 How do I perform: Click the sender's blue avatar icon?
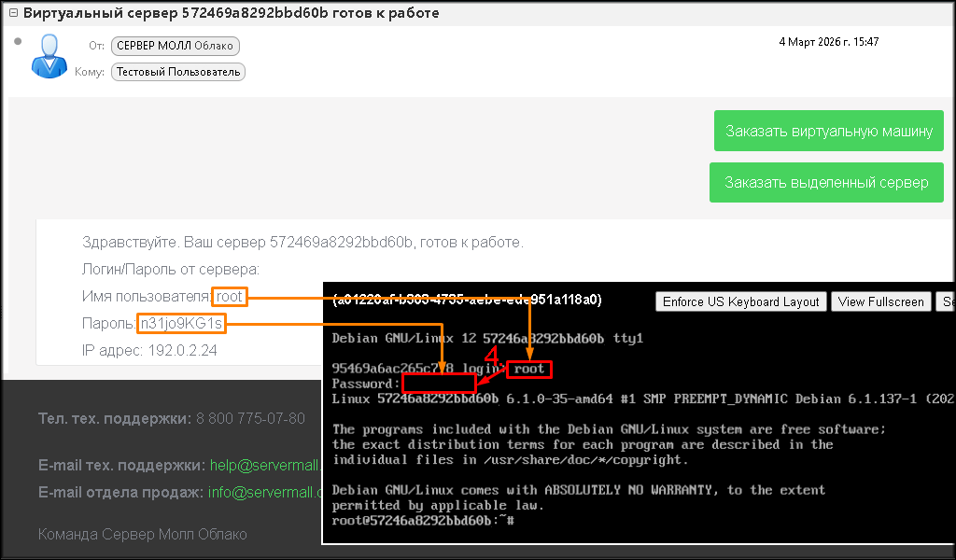(x=49, y=57)
